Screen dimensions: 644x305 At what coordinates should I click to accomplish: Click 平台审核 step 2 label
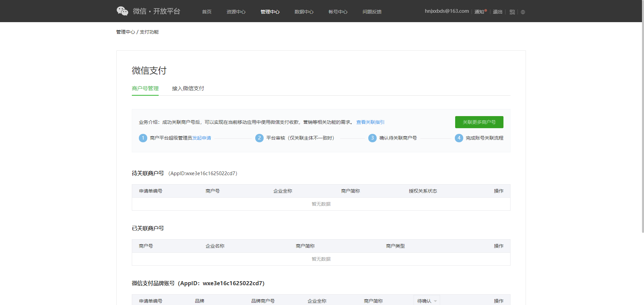coord(301,138)
